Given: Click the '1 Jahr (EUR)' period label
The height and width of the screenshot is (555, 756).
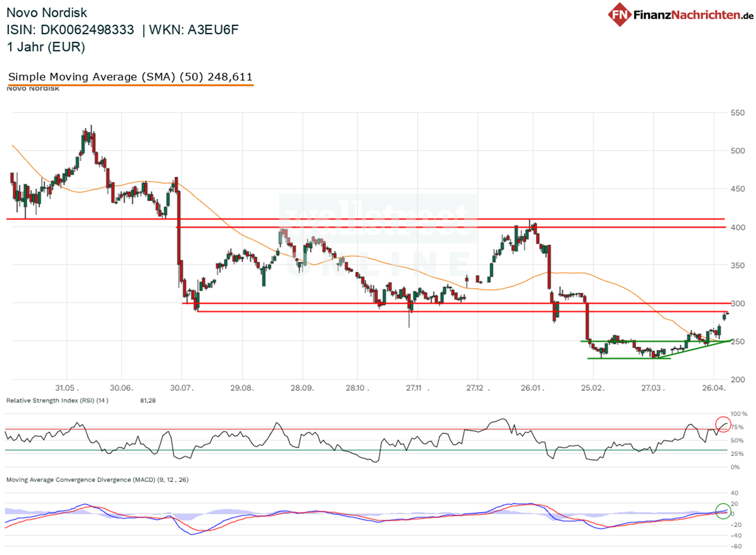Looking at the screenshot, I should pyautogui.click(x=45, y=47).
